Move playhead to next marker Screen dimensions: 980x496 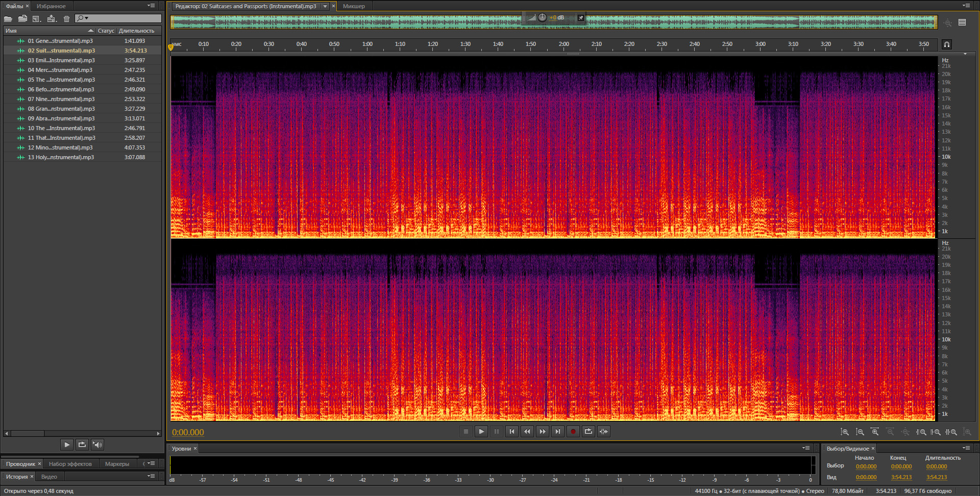[x=558, y=432]
